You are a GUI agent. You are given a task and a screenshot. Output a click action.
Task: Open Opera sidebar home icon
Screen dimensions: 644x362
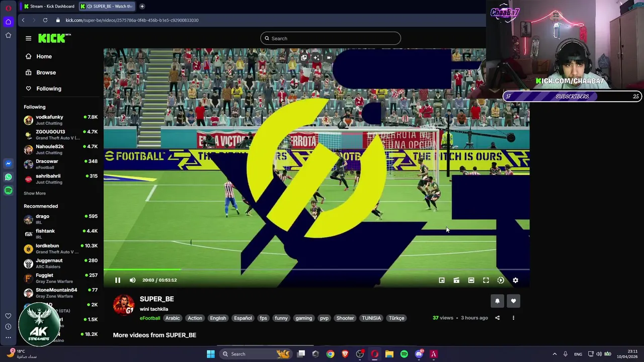pos(8,22)
